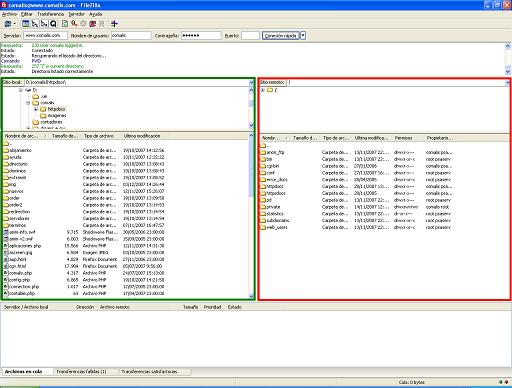Image resolution: width=512 pixels, height=388 pixels.
Task: Click the process queue toolbar icon
Action: (x=74, y=24)
